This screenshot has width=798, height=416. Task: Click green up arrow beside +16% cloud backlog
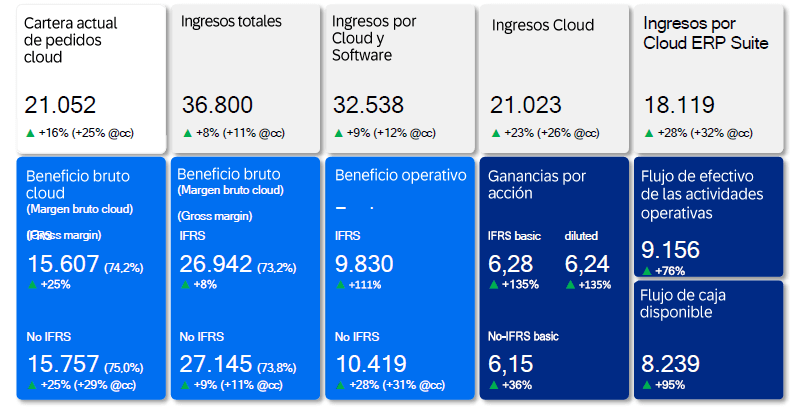30,132
